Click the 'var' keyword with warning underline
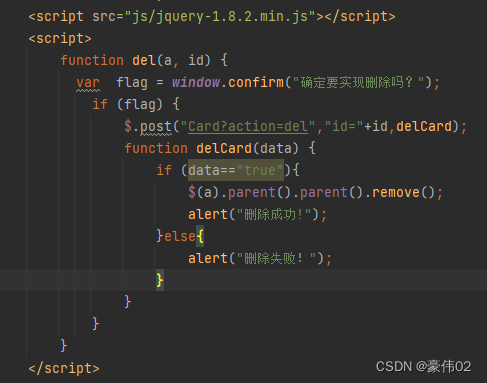 click(88, 83)
